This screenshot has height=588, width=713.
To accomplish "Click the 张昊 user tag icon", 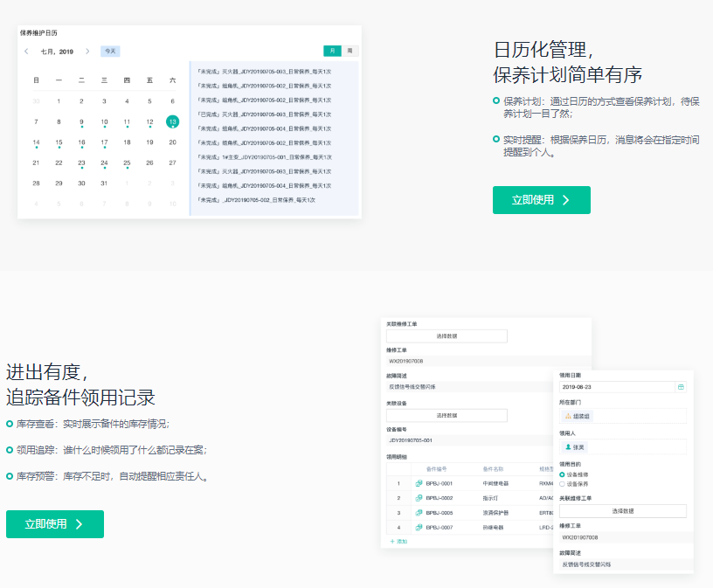I will [569, 446].
